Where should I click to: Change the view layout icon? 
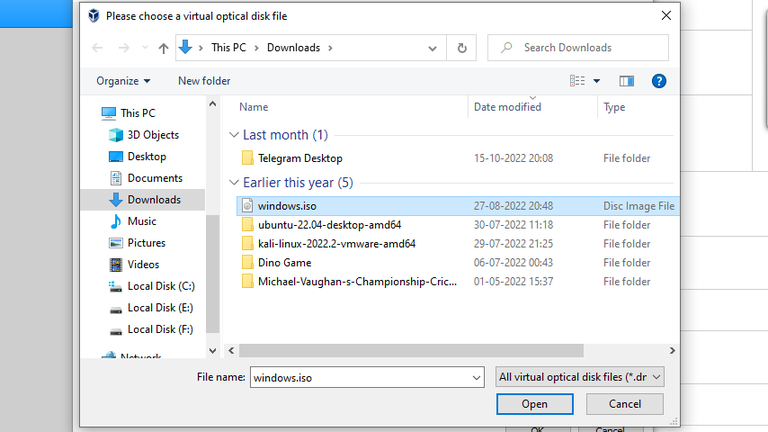tap(577, 81)
